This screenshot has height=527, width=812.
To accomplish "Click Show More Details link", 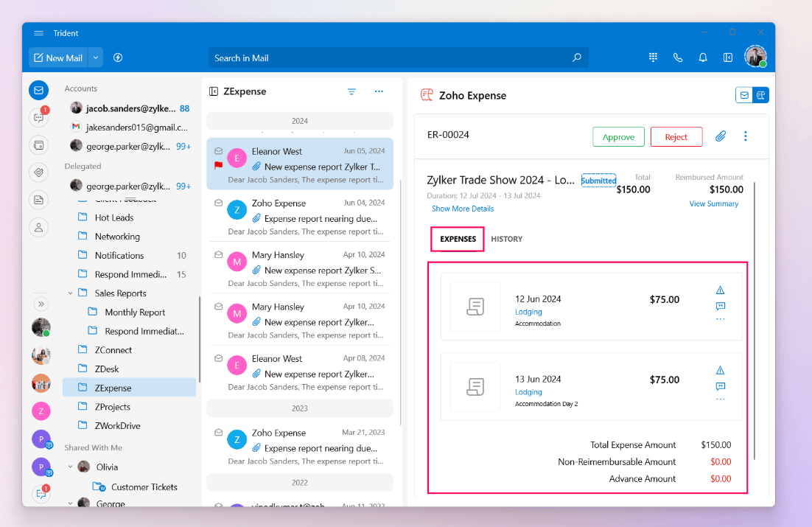I will (463, 209).
